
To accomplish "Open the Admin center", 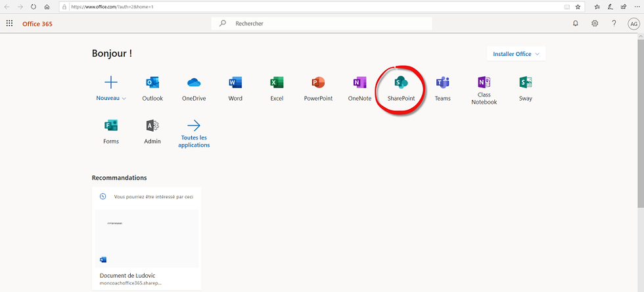I will tap(152, 132).
